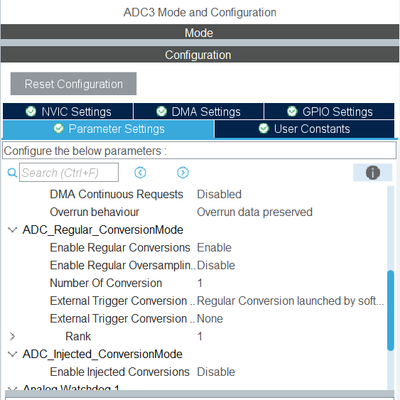Open the parameter info icon

(373, 173)
